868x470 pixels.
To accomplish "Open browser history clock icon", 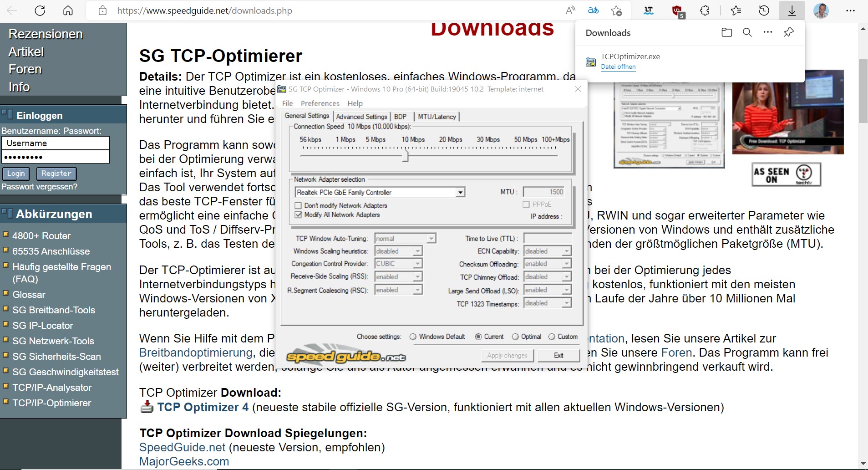I will [x=764, y=10].
